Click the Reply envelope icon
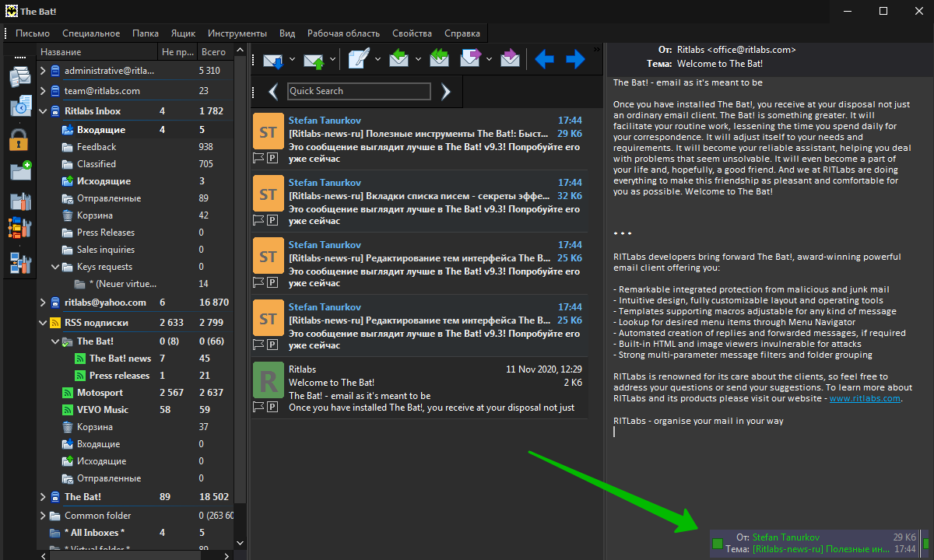The width and height of the screenshot is (934, 560). click(x=399, y=59)
